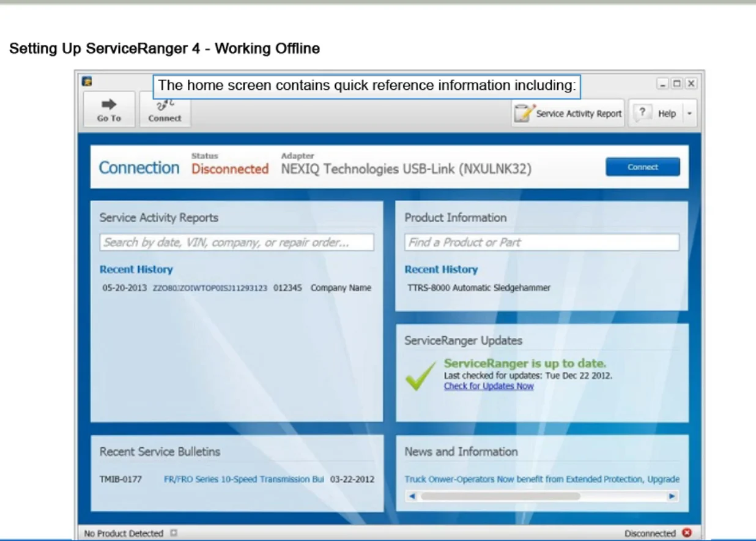
Task: Click the Find a Product or Part field
Action: click(541, 242)
